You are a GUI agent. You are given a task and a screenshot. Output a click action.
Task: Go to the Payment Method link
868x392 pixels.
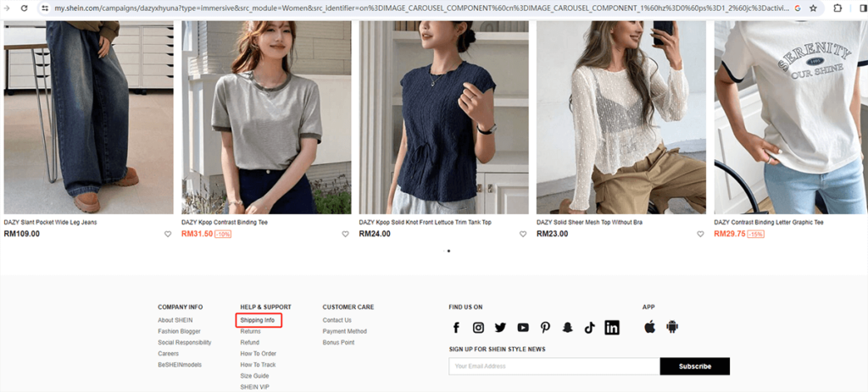tap(344, 331)
